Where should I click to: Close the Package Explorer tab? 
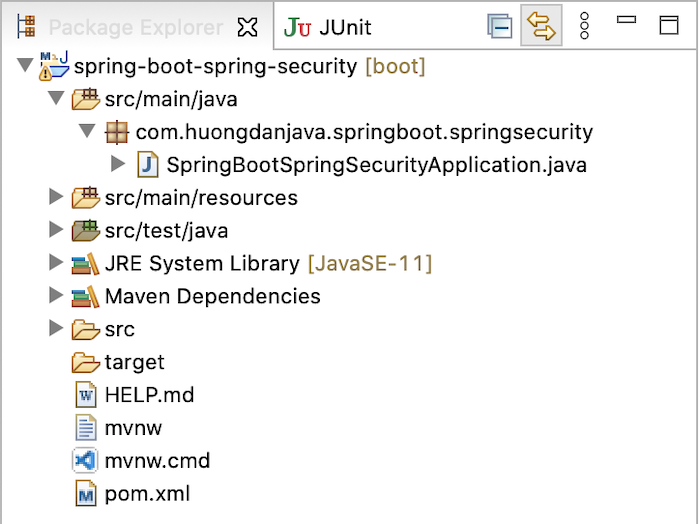pos(247,27)
